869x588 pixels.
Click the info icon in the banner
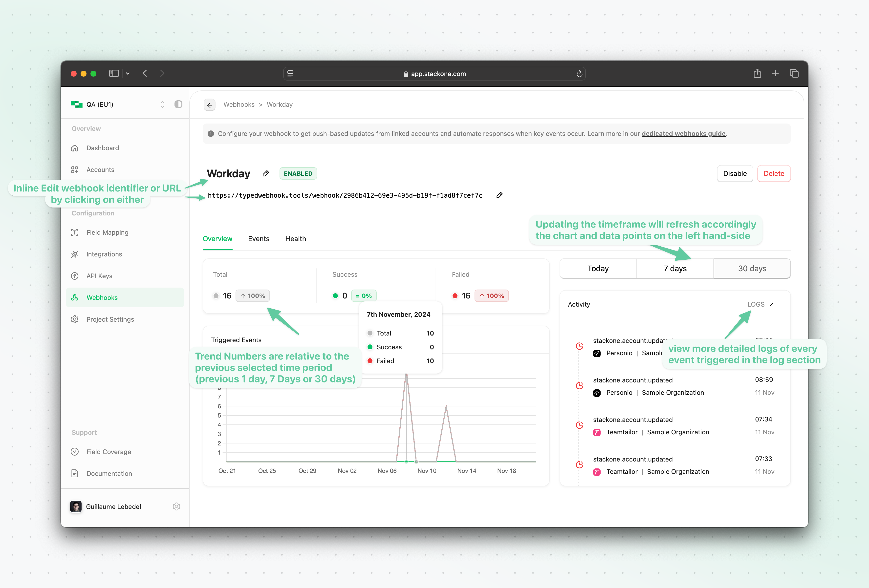tap(211, 133)
